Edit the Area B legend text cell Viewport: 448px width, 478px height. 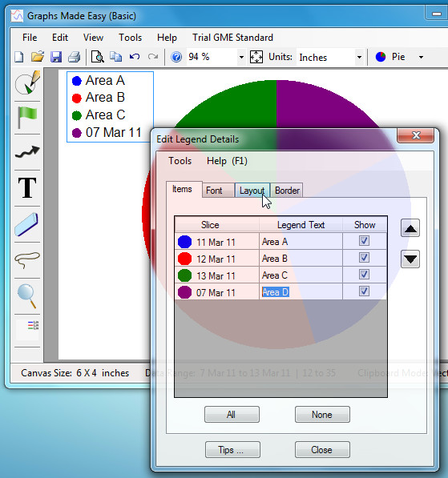point(301,259)
